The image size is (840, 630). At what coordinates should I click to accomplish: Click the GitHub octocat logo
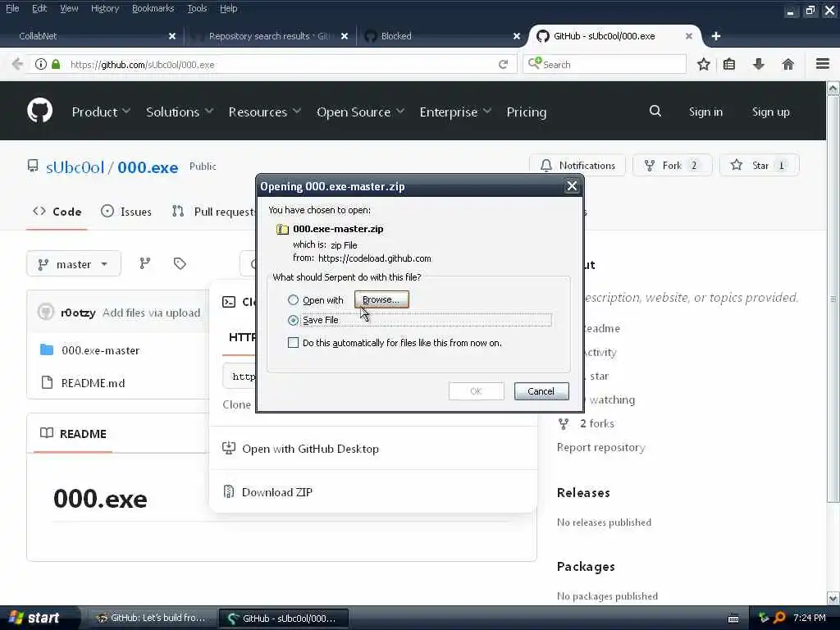point(39,111)
